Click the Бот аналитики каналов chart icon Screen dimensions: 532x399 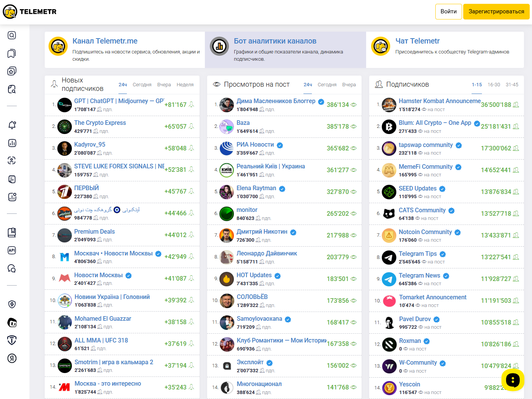[219, 47]
